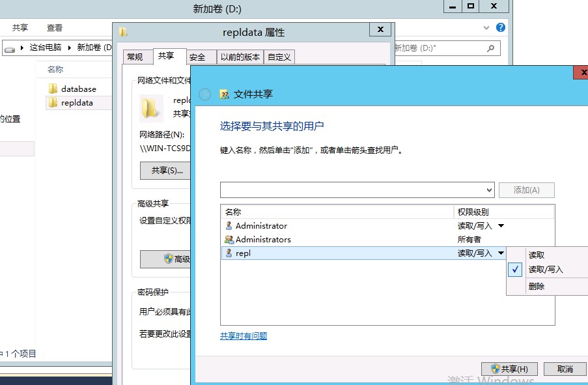Choose 读取 permission from the menu
Image resolution: width=588 pixels, height=385 pixels.
(537, 255)
